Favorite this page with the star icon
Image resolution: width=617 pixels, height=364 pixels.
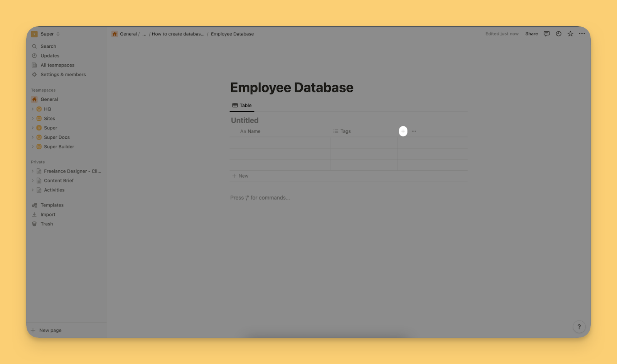[x=570, y=34]
